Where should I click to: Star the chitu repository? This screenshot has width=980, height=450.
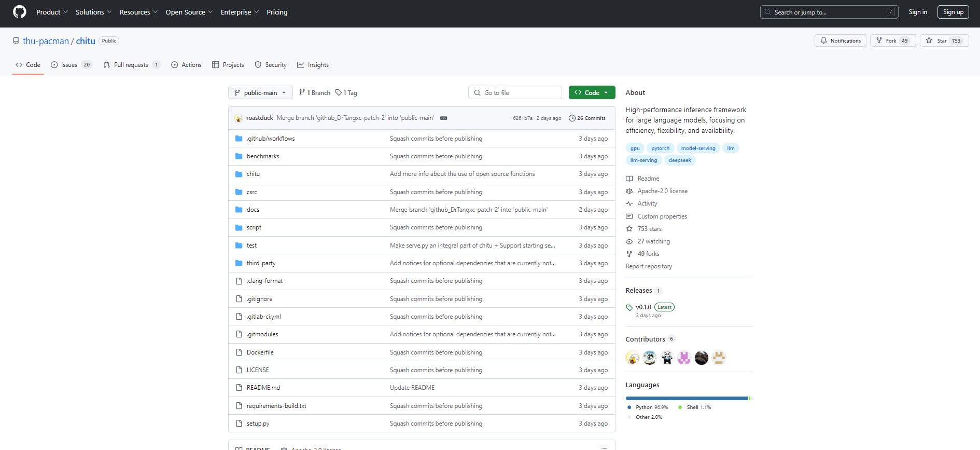936,40
